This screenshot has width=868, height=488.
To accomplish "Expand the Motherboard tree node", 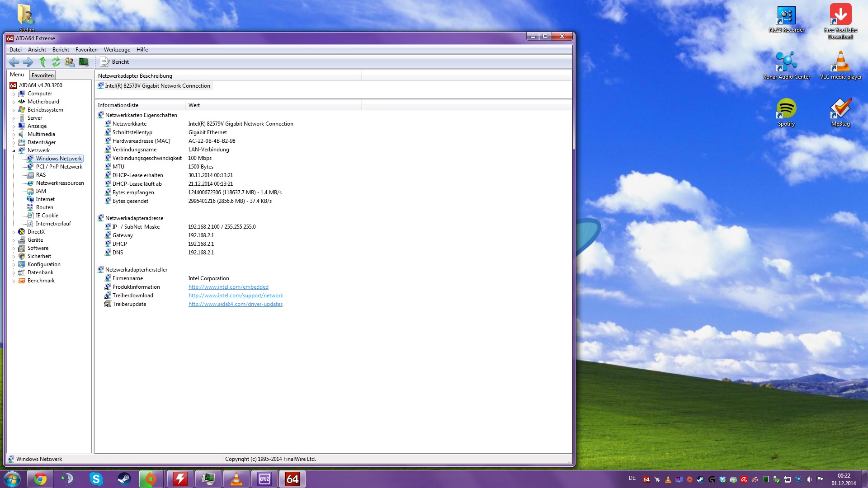I will 14,102.
